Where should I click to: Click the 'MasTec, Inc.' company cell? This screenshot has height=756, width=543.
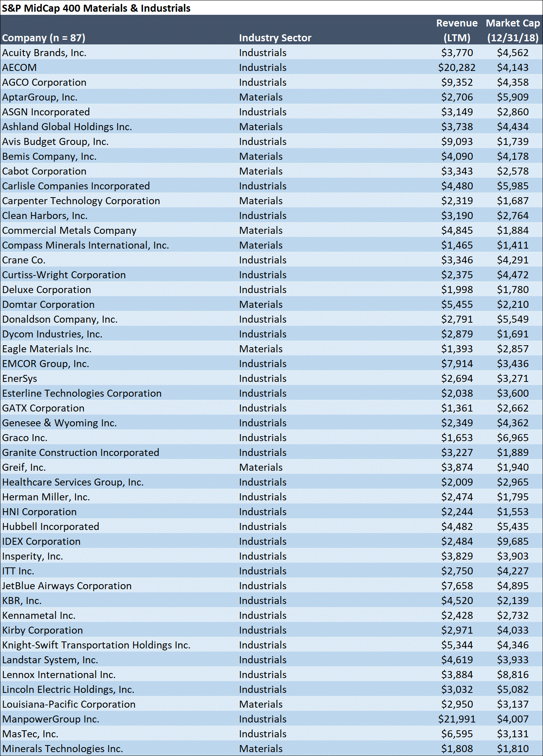click(x=30, y=734)
